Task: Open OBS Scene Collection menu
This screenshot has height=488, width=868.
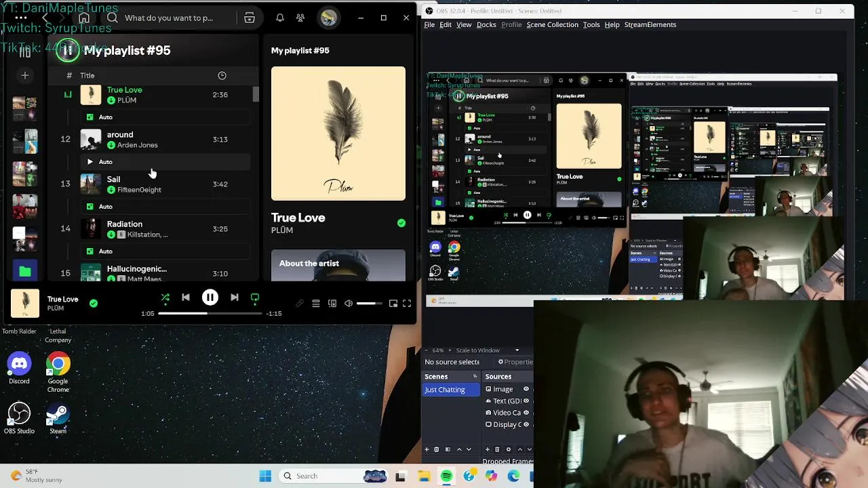Action: pos(552,24)
